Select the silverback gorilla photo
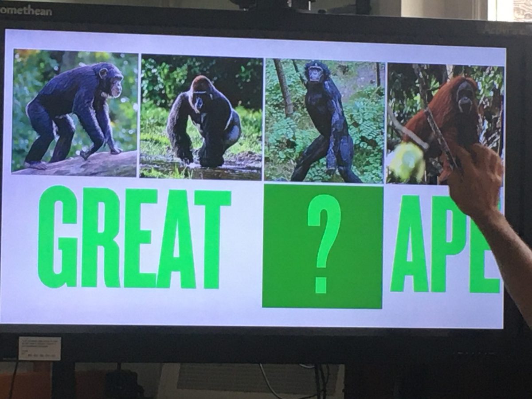The image size is (532, 399). pos(202,117)
